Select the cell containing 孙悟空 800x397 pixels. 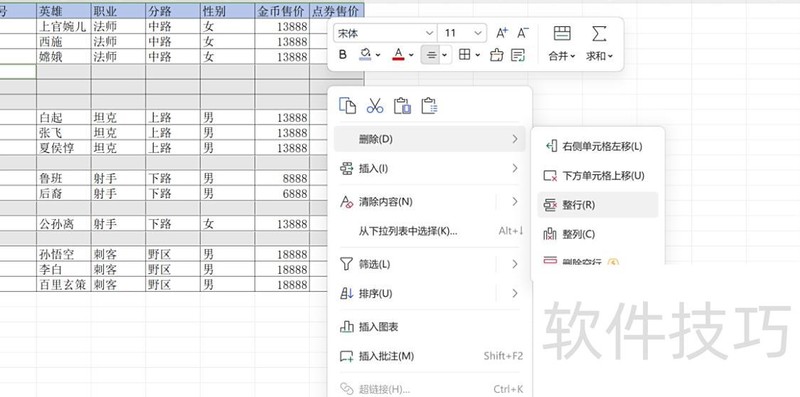point(64,254)
